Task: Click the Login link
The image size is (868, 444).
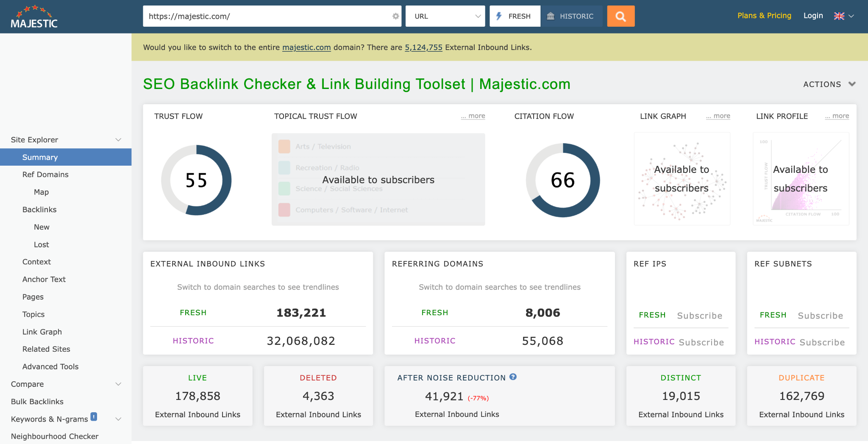Action: click(813, 16)
